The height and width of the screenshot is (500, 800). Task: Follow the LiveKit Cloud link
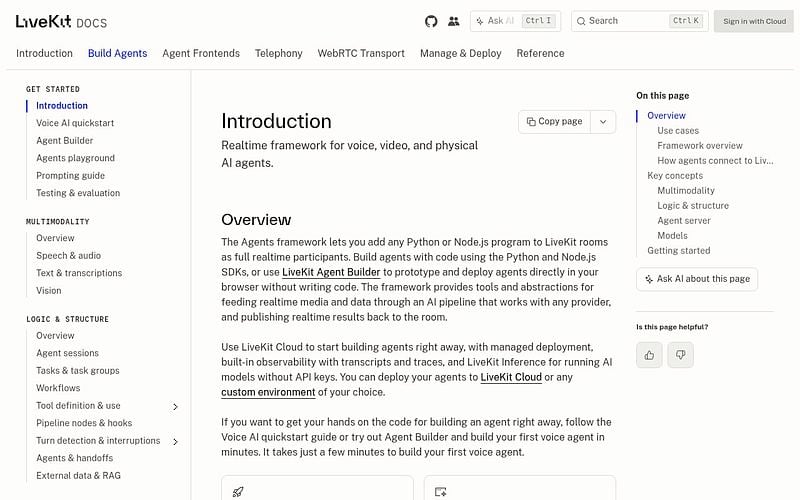point(511,377)
